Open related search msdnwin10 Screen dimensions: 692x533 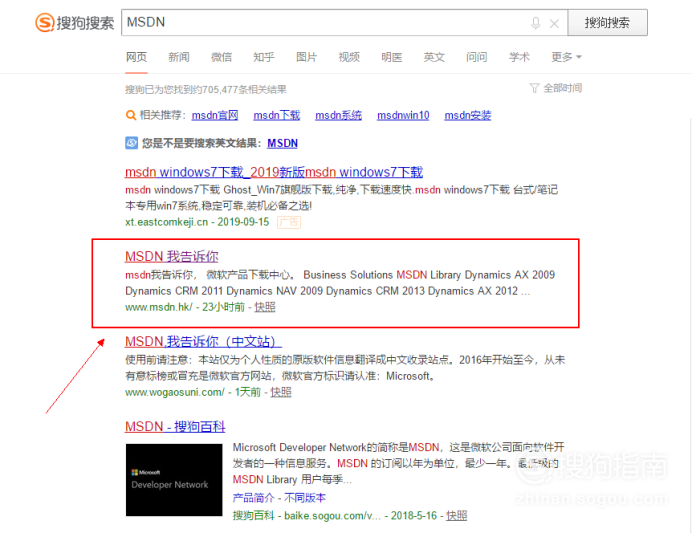pyautogui.click(x=403, y=116)
